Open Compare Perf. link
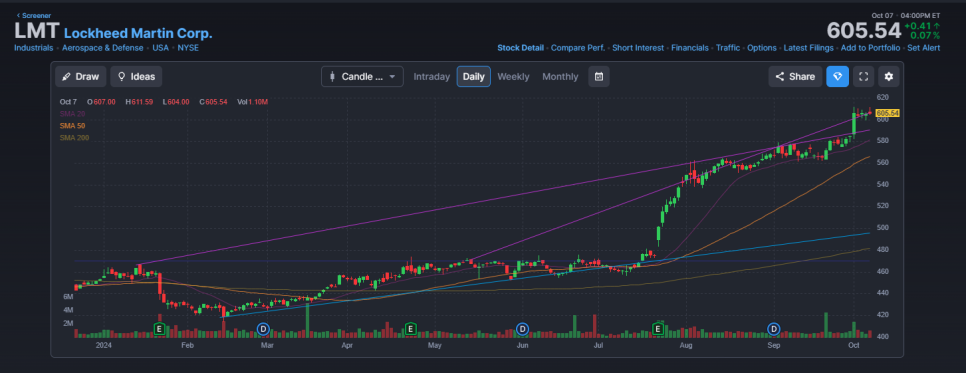 (578, 47)
